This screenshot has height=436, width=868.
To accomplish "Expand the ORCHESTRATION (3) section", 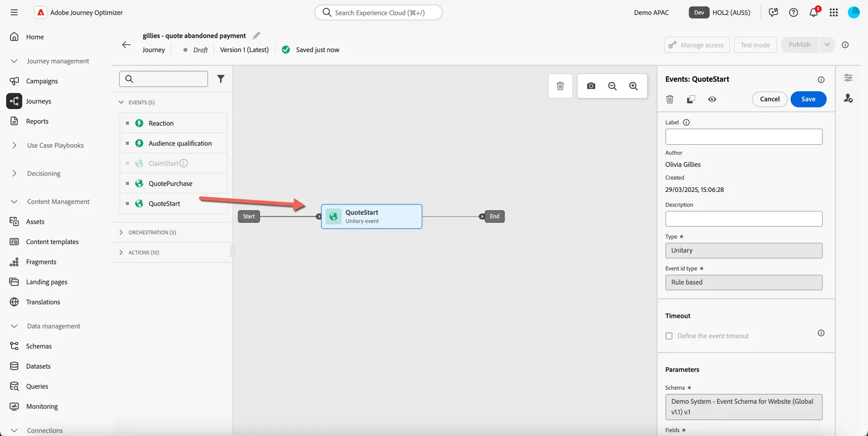I will [121, 233].
